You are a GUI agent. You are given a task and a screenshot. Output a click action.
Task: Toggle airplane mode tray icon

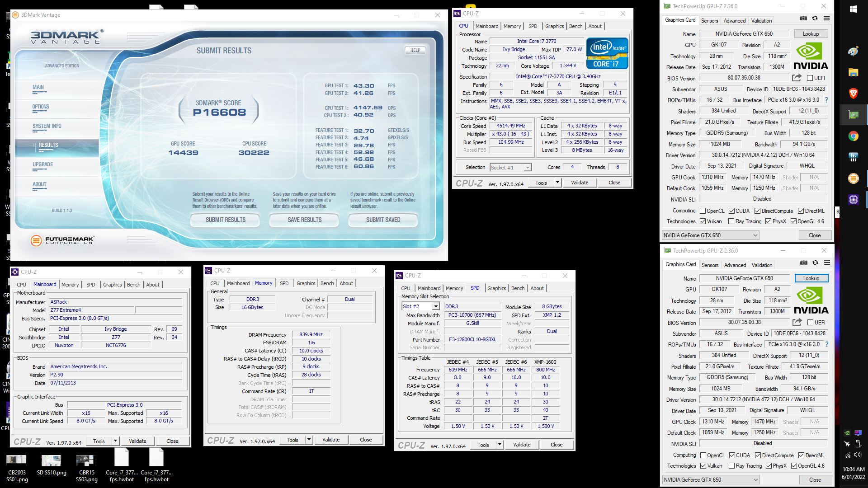847,444
